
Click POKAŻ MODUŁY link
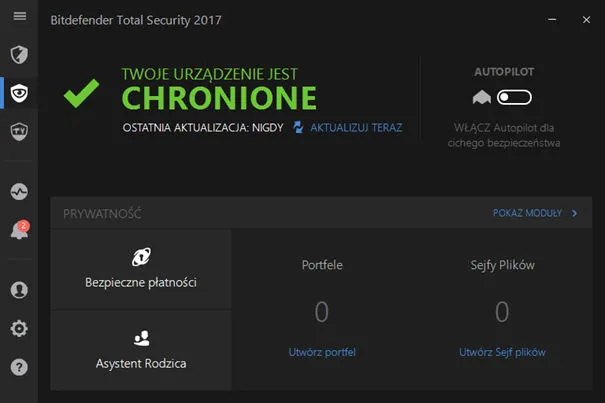click(x=527, y=213)
